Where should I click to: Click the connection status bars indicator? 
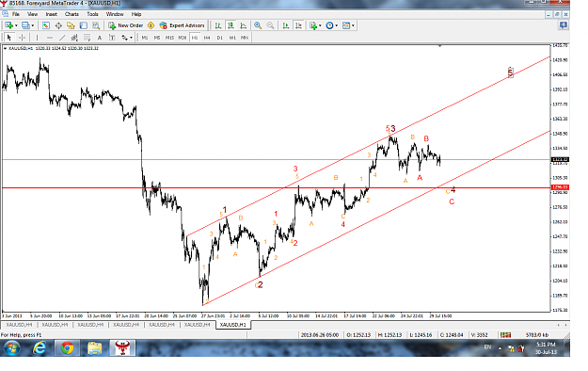505,334
